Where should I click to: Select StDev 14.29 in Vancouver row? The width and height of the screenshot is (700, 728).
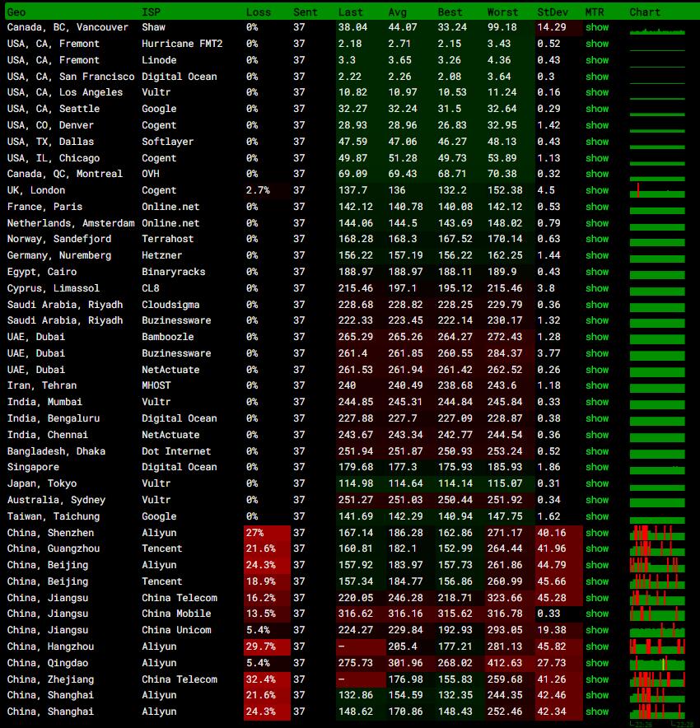point(552,27)
